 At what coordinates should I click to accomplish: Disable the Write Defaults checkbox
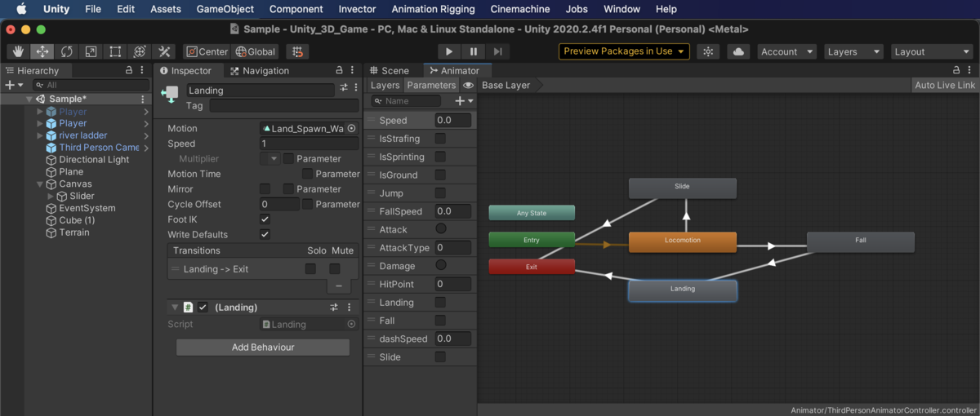coord(265,234)
